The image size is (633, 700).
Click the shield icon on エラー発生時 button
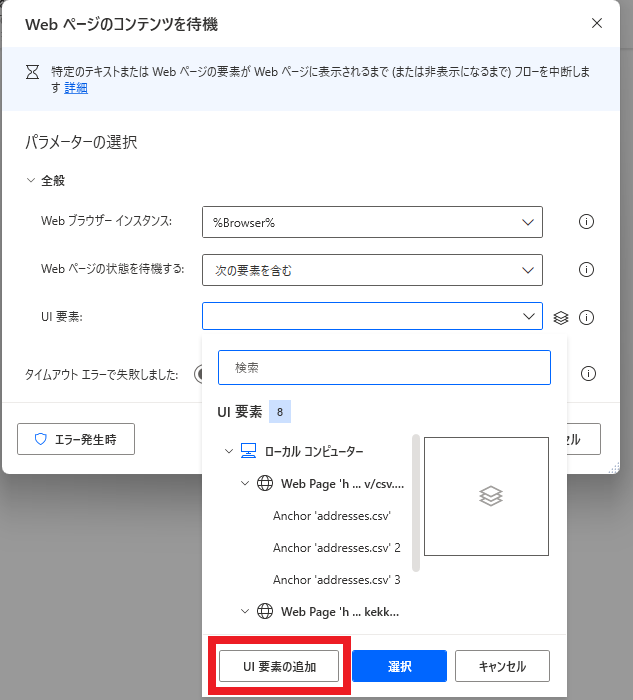coord(41,439)
